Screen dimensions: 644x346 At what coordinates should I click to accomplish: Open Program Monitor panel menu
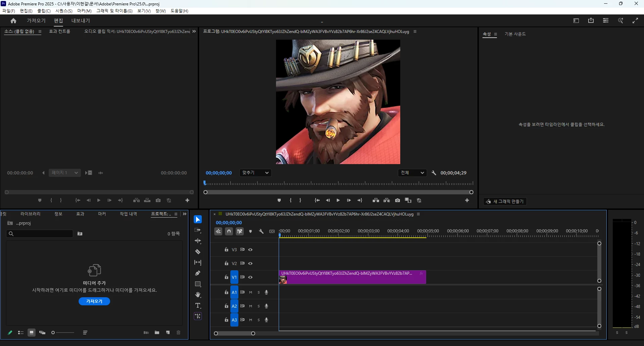coord(415,32)
